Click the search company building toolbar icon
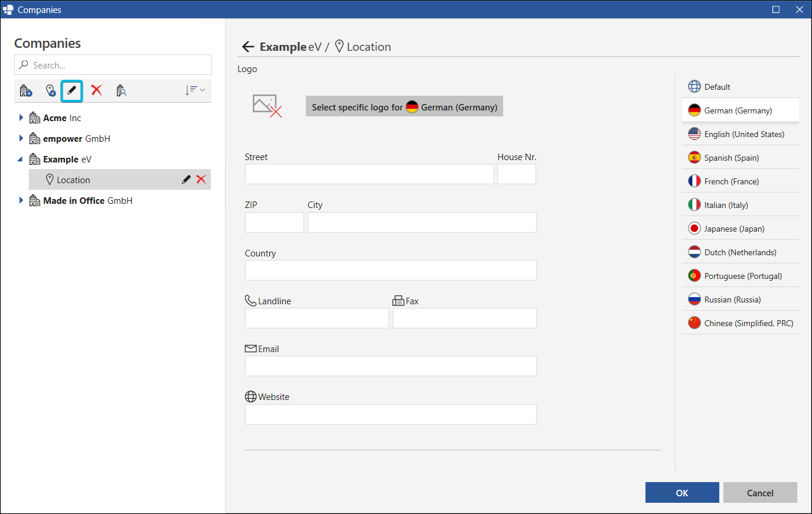The width and height of the screenshot is (812, 514). [121, 90]
